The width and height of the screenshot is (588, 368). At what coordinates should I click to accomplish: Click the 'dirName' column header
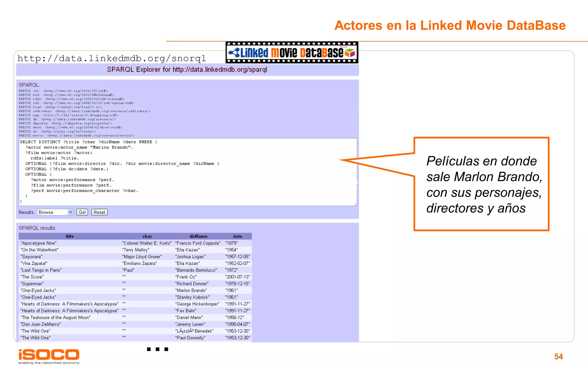point(198,236)
